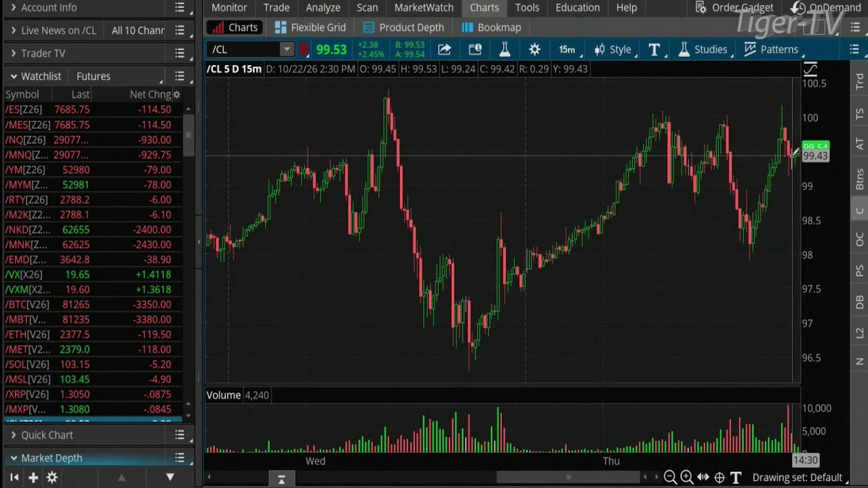
Task: Toggle the Btns side button
Action: [x=859, y=178]
